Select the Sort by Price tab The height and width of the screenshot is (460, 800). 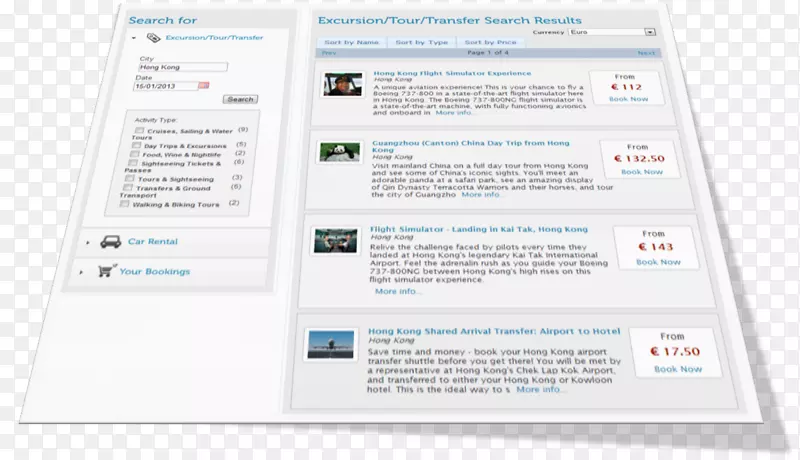pos(490,43)
